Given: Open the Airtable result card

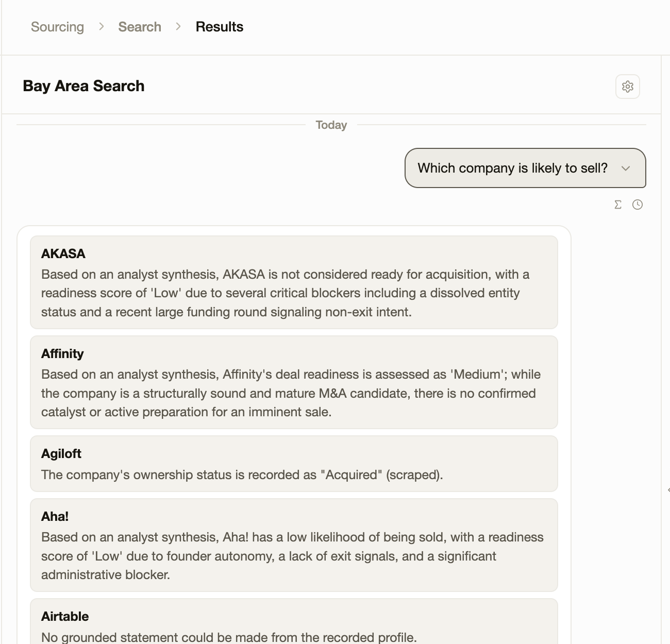Looking at the screenshot, I should (294, 621).
